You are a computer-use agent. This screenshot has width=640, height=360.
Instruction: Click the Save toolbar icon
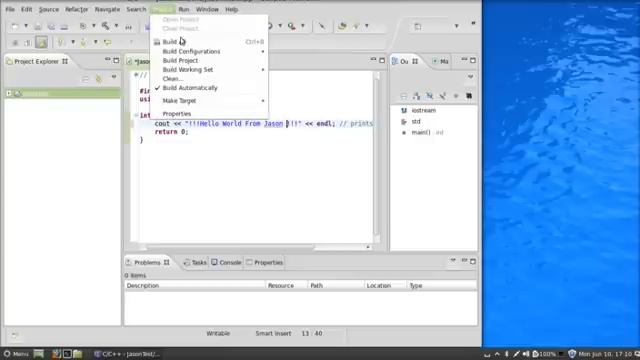pos(38,27)
